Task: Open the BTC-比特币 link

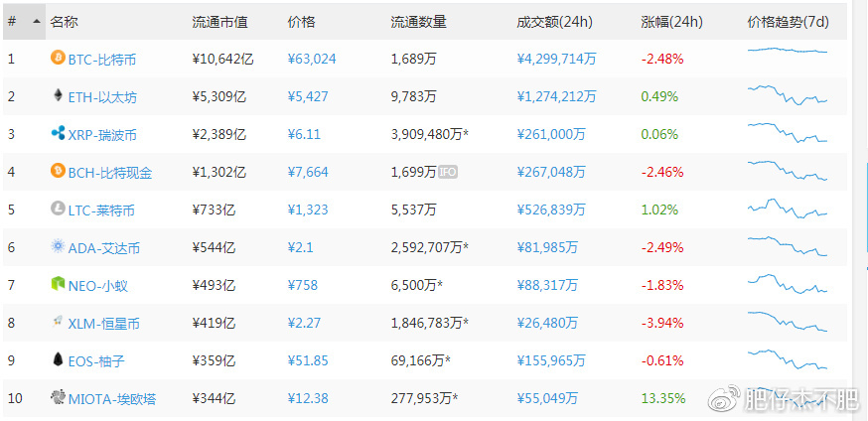Action: point(102,60)
